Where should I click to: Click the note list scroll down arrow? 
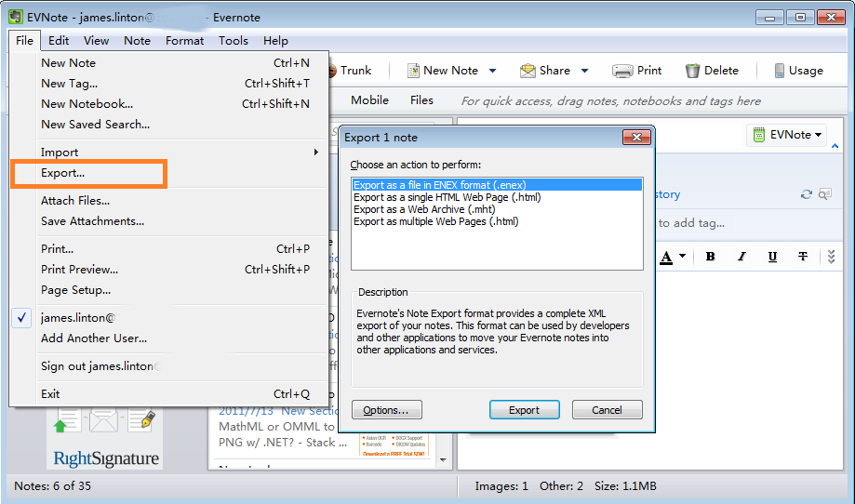pos(443,460)
